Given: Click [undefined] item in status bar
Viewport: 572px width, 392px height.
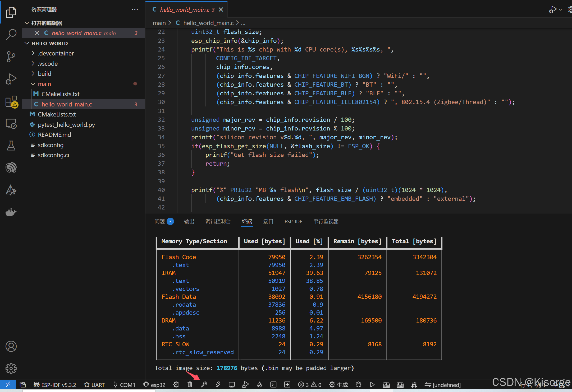Looking at the screenshot, I should (x=443, y=385).
